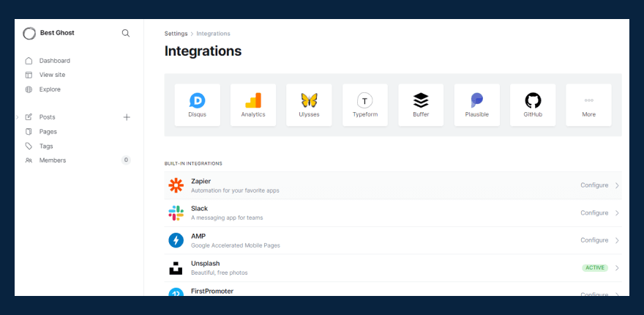The height and width of the screenshot is (315, 644).
Task: Click the Tags icon in sidebar
Action: point(29,146)
